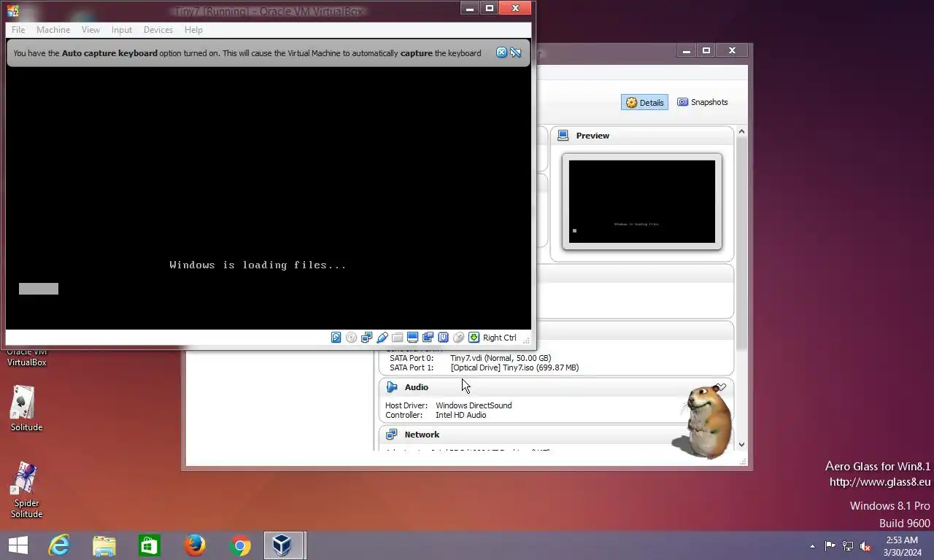This screenshot has height=560, width=934.
Task: Click the mouse integration indicator in VM status bar
Action: pyautogui.click(x=459, y=338)
